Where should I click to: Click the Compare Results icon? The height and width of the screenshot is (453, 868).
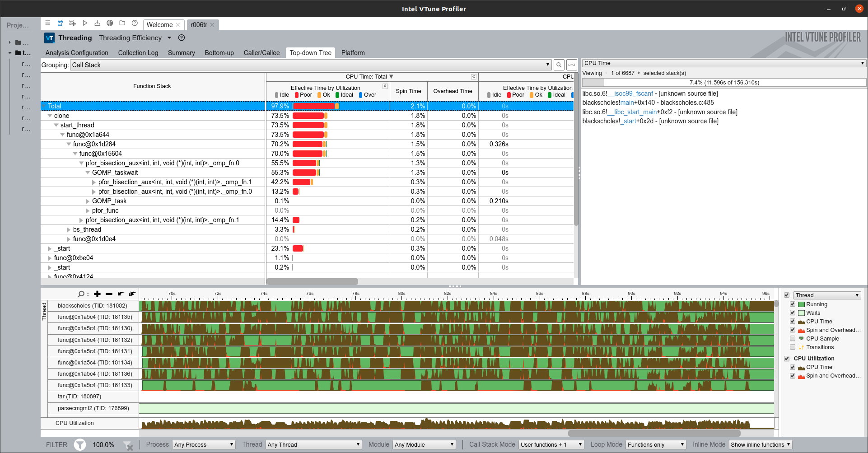coord(110,23)
